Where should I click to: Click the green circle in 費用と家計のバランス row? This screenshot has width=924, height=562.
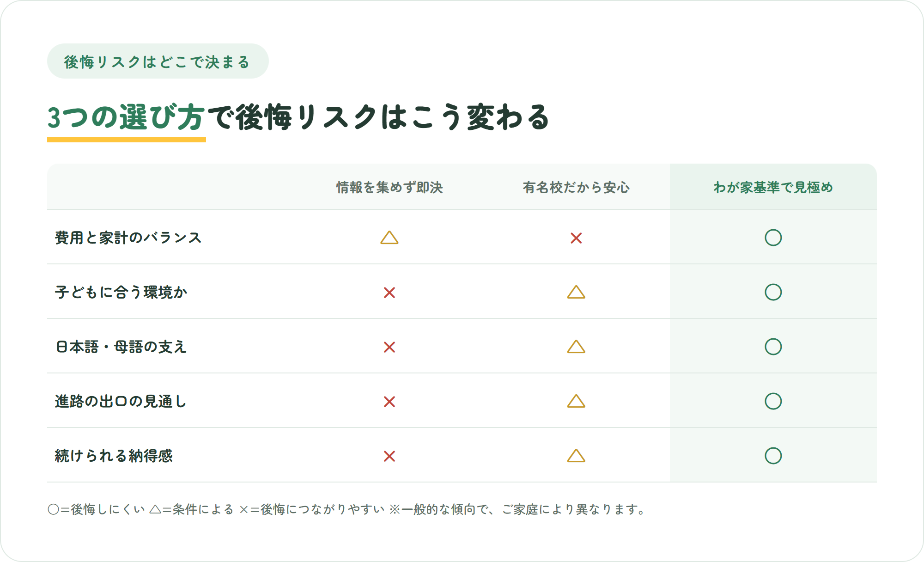pos(773,238)
